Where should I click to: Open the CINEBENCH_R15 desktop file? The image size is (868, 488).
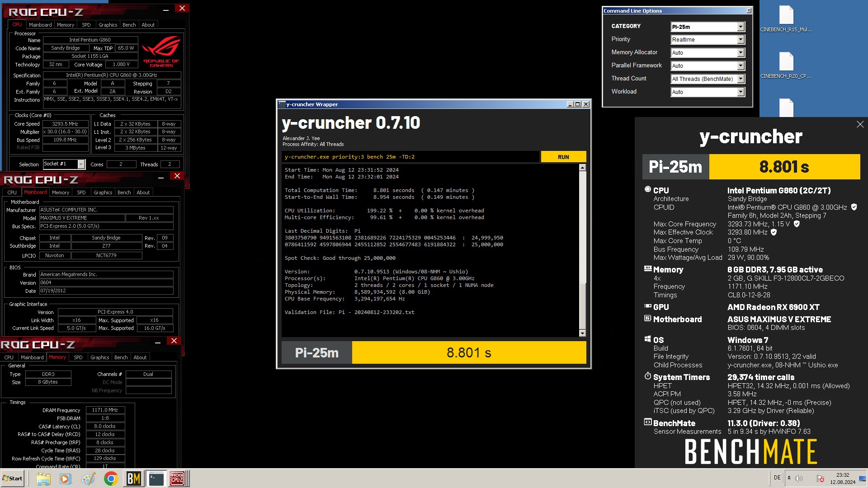pos(786,19)
